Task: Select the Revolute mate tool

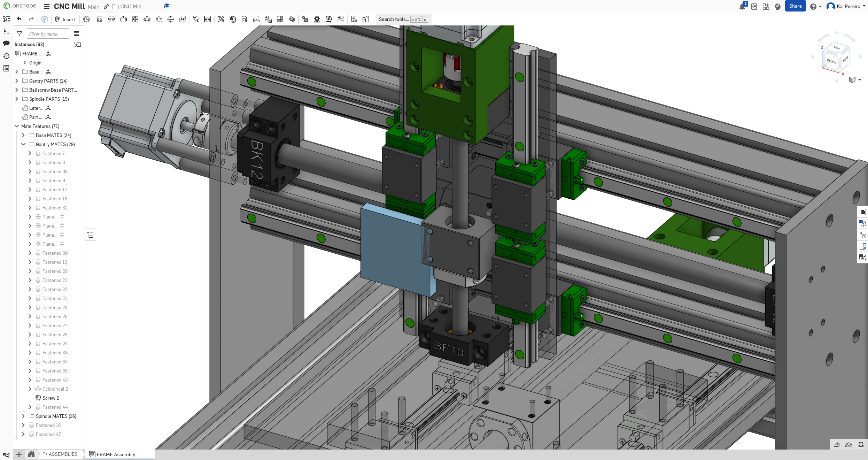Action: coord(111,19)
